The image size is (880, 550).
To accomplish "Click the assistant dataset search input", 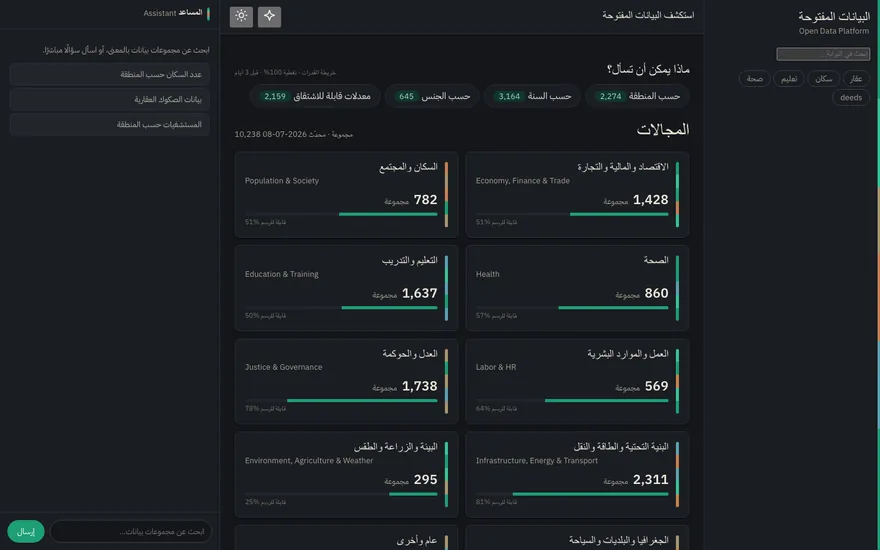I will pos(131,531).
